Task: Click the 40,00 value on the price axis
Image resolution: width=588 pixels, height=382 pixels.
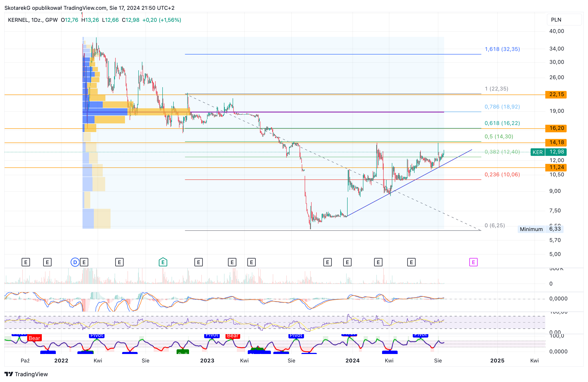Action: point(557,31)
